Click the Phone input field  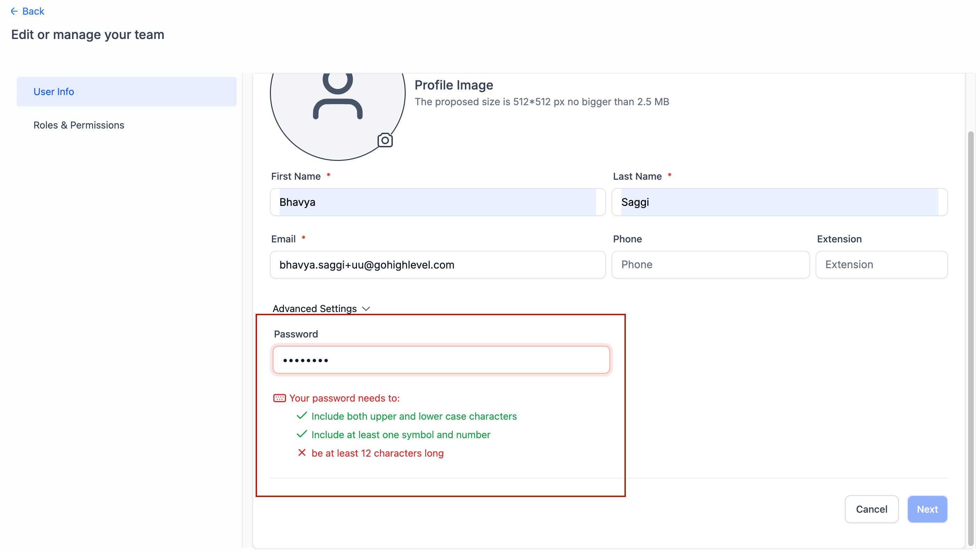click(x=710, y=265)
